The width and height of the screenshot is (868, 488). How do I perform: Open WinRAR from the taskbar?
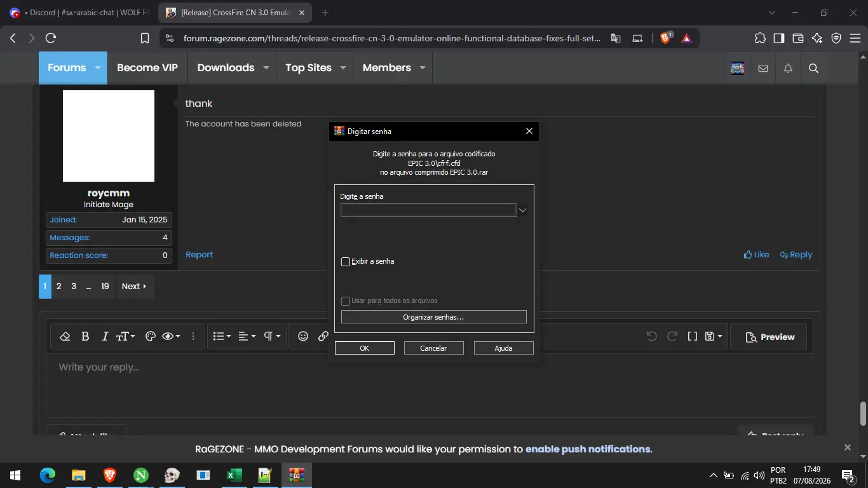tap(296, 475)
